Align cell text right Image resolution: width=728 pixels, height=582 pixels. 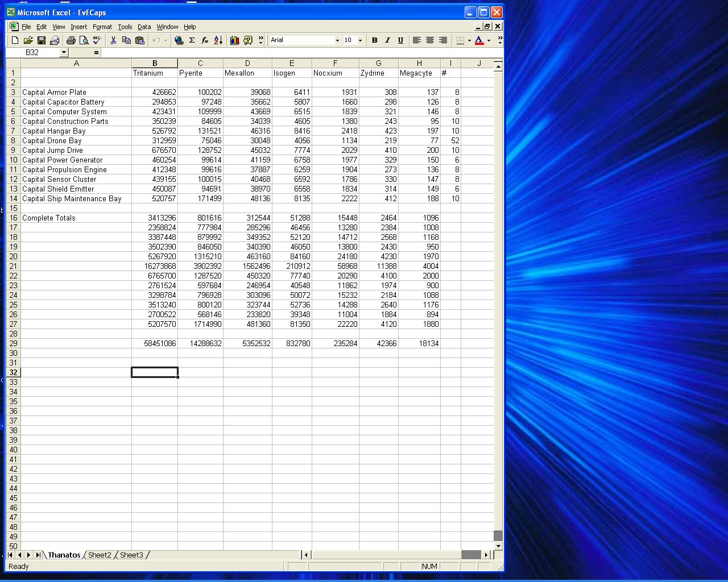[x=443, y=40]
